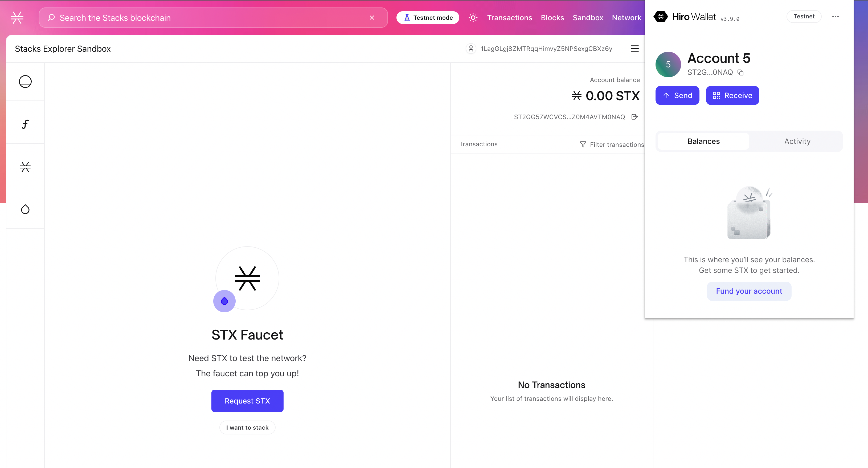
Task: Click the Account 5 name to switch accounts
Action: pyautogui.click(x=719, y=58)
